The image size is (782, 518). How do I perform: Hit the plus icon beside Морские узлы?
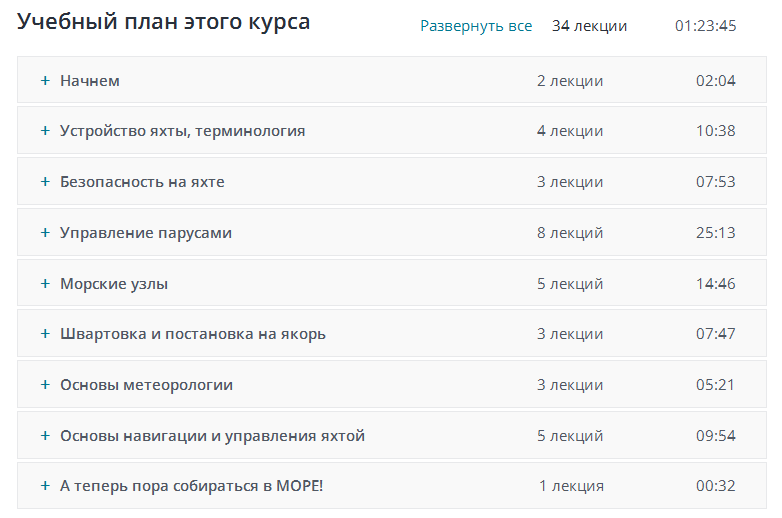click(x=45, y=284)
